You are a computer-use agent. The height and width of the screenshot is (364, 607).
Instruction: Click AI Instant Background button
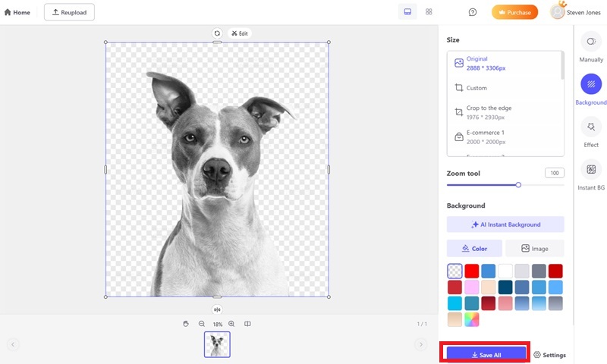coord(505,224)
